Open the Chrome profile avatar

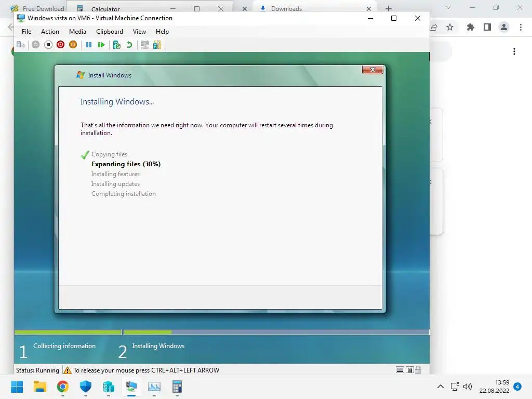click(x=504, y=27)
